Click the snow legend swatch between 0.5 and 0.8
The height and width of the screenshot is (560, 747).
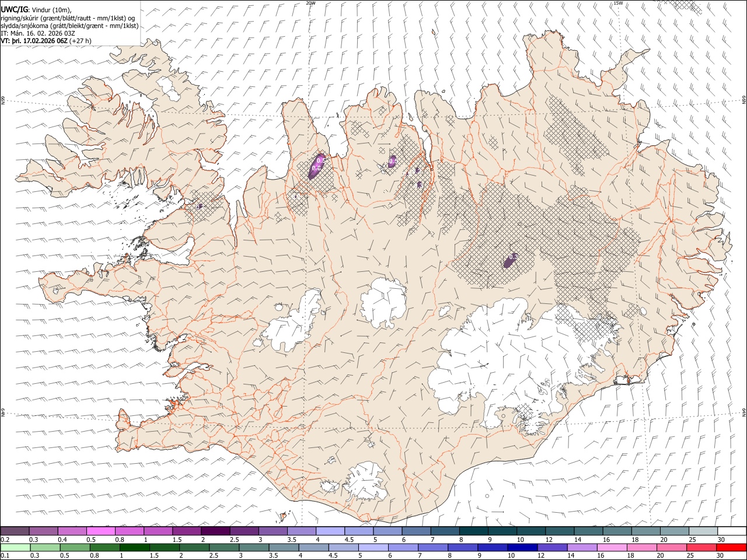pyautogui.click(x=100, y=531)
